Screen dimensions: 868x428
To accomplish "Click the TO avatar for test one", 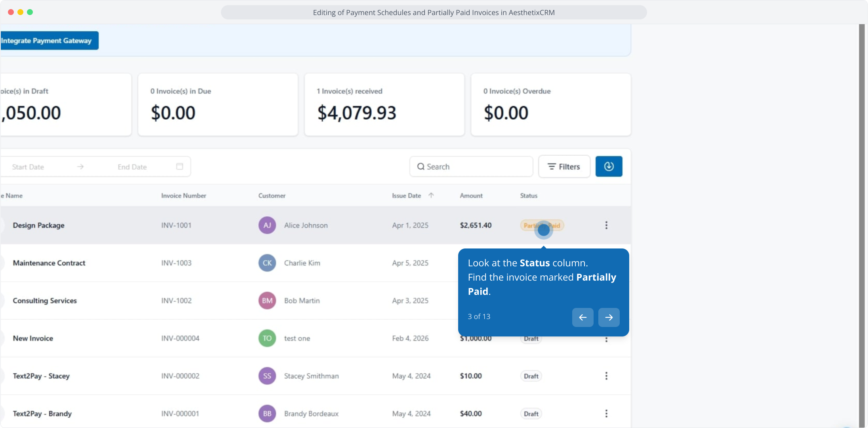I will click(x=267, y=338).
